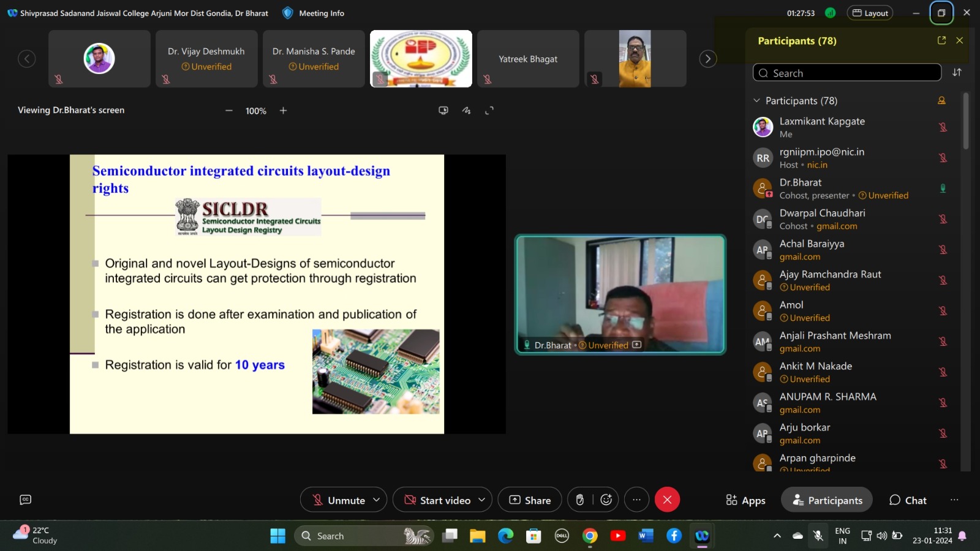Zoom in on shared screen
The width and height of the screenshot is (980, 551).
[x=283, y=111]
